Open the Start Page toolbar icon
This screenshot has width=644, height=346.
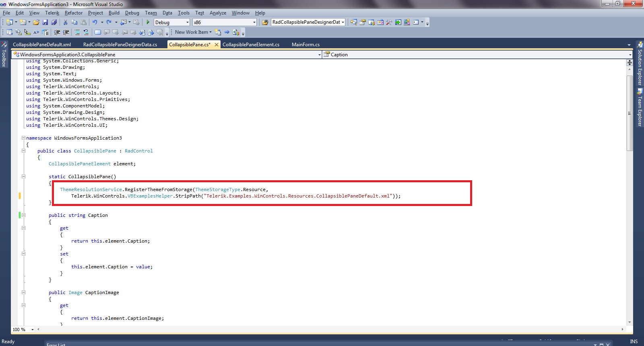(398, 22)
